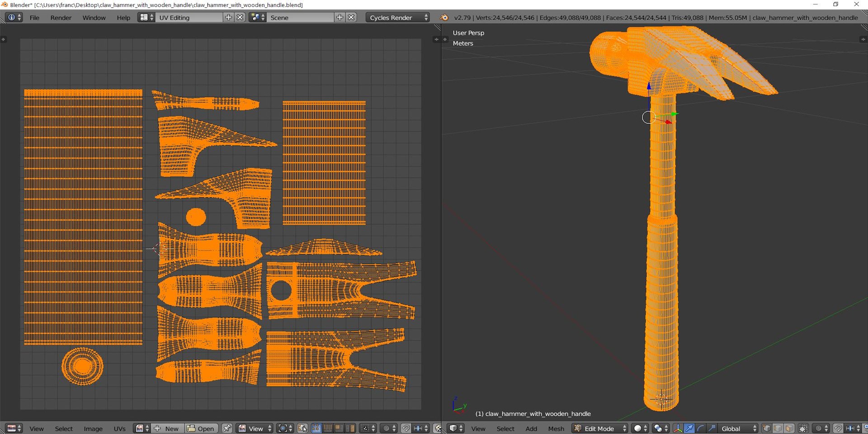The image size is (868, 434).
Task: Open the Info editor type selector
Action: point(14,18)
